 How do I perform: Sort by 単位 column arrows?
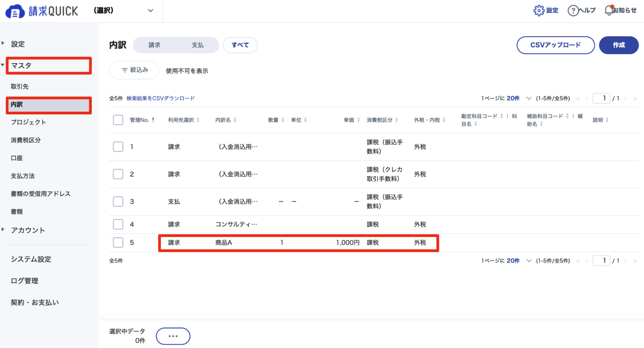pos(305,120)
